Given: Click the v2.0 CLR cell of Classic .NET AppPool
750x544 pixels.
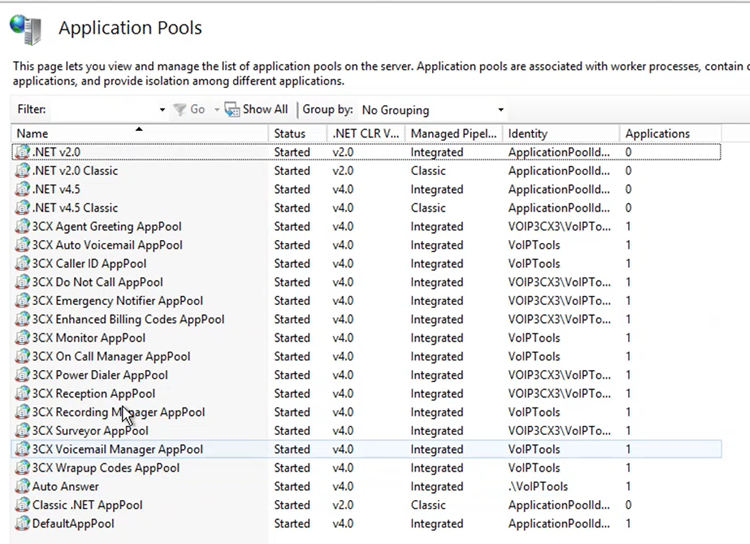Looking at the screenshot, I should click(x=343, y=505).
